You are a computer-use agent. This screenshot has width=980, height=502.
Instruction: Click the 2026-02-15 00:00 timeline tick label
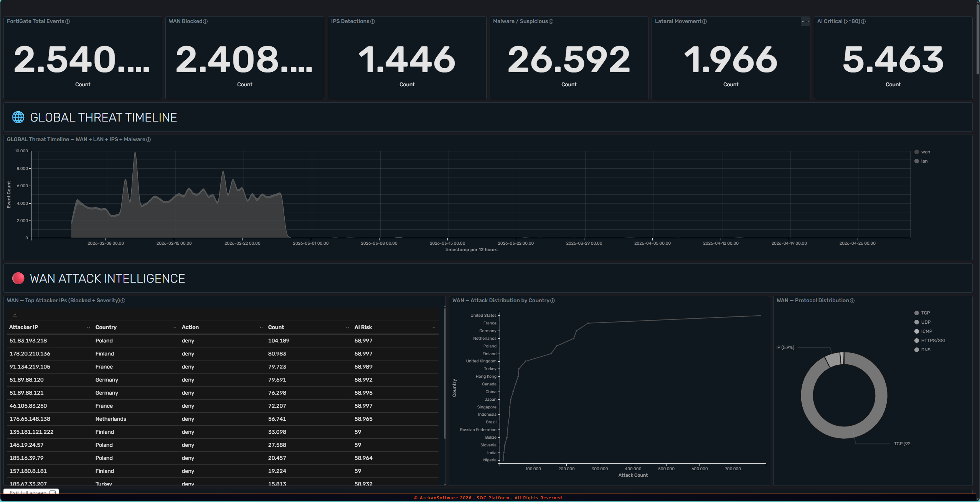point(174,244)
